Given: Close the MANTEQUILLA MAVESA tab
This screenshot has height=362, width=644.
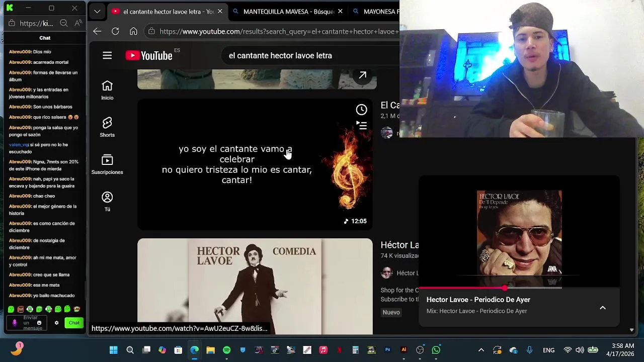Looking at the screenshot, I should click(x=340, y=11).
